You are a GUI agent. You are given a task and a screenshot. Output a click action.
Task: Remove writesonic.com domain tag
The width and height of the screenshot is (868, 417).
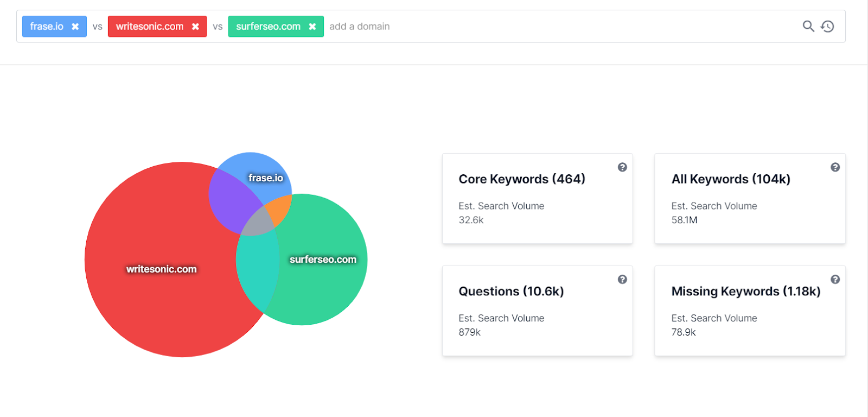pyautogui.click(x=195, y=27)
